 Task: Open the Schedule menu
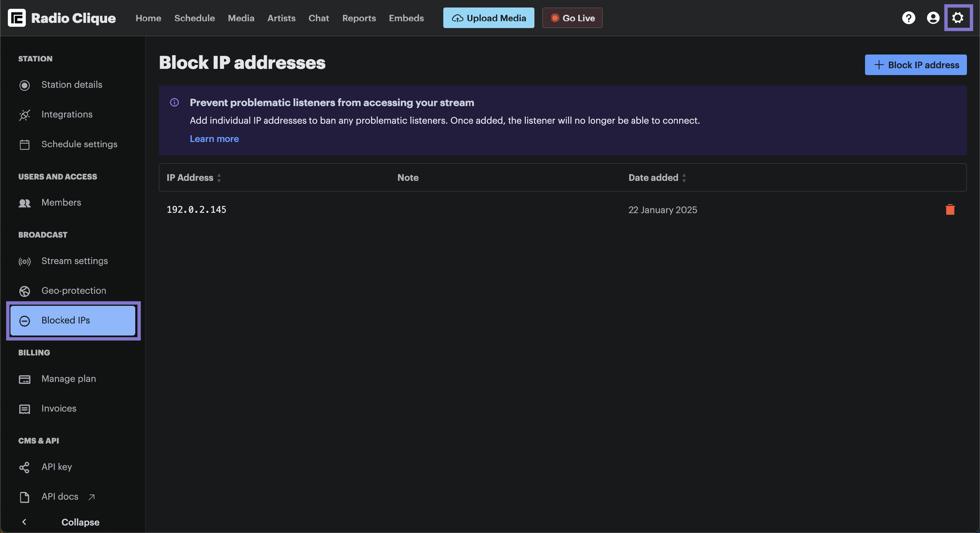click(x=194, y=18)
